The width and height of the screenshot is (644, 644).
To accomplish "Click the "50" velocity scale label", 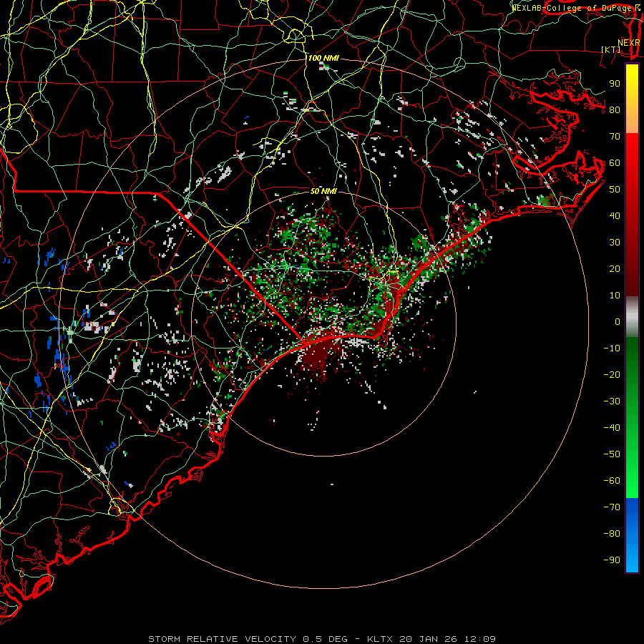I will tap(615, 190).
